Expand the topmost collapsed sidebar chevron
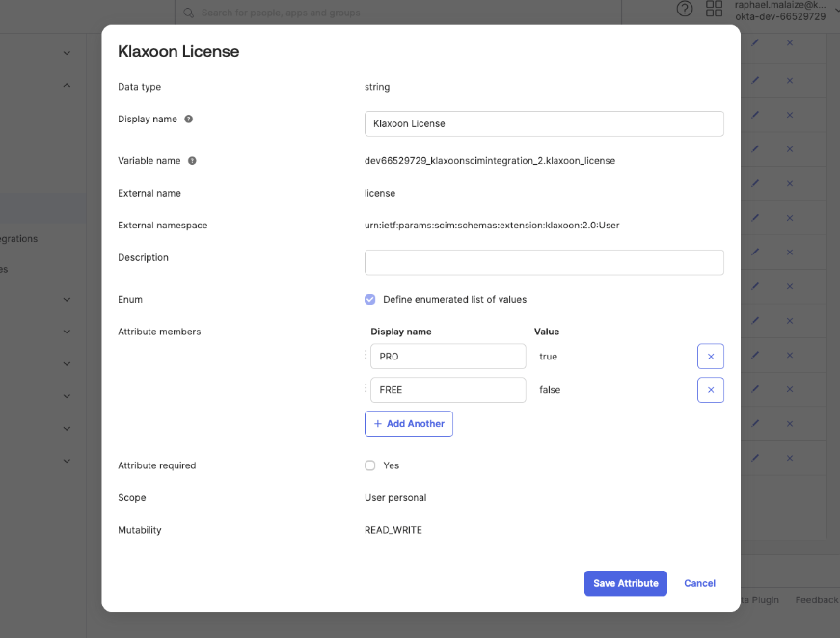The height and width of the screenshot is (638, 840). pyautogui.click(x=67, y=53)
